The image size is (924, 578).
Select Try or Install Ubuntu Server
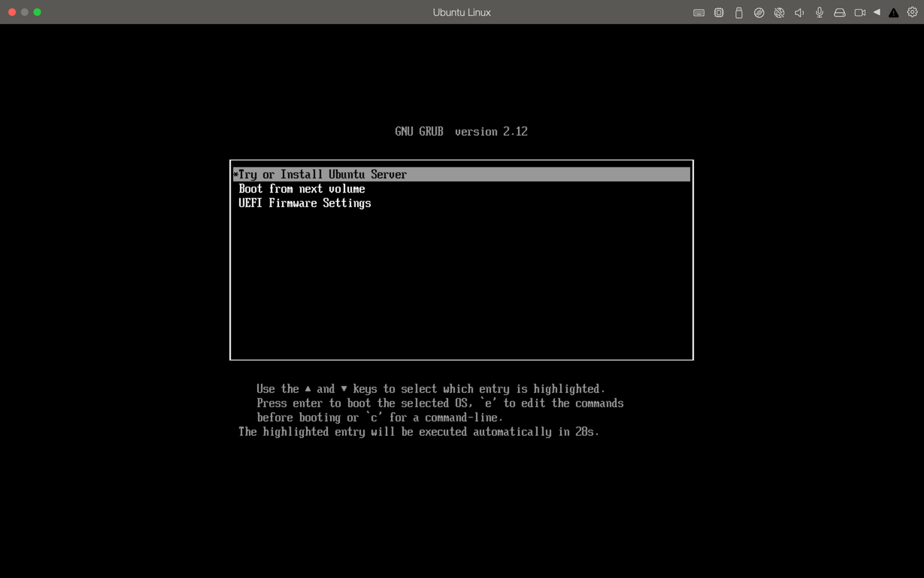(322, 174)
